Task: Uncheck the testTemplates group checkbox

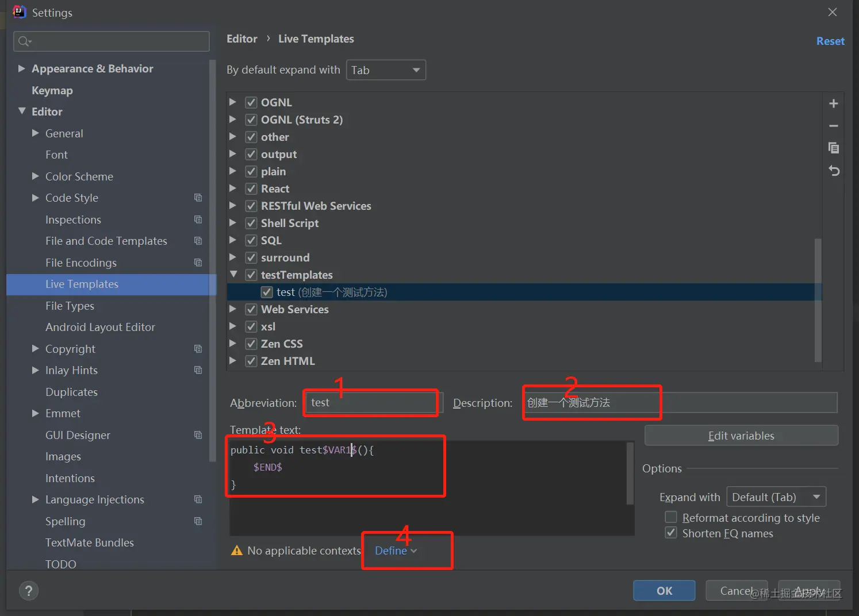Action: 251,275
